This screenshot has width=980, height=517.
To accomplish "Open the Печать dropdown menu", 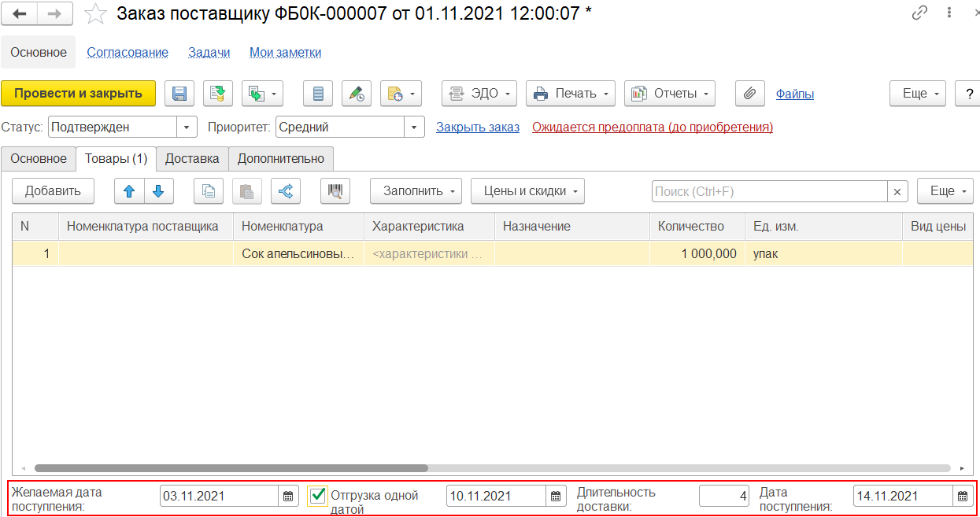I will point(571,93).
